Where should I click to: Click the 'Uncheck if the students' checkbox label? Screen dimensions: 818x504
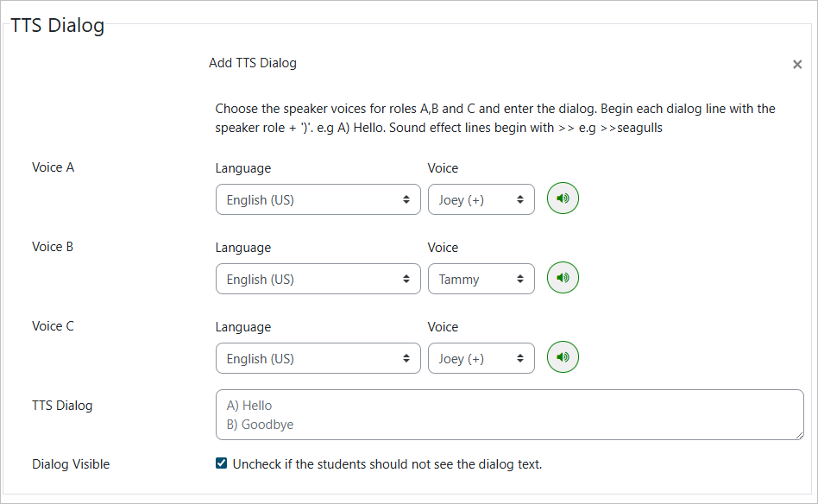pos(387,464)
